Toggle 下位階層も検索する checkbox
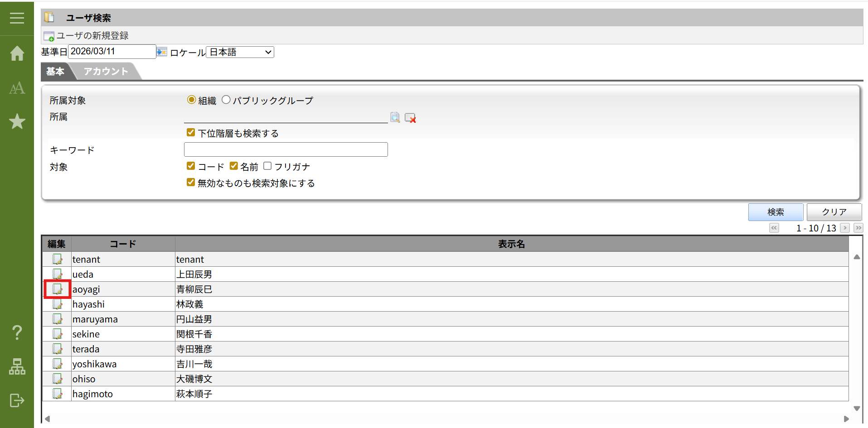 191,133
